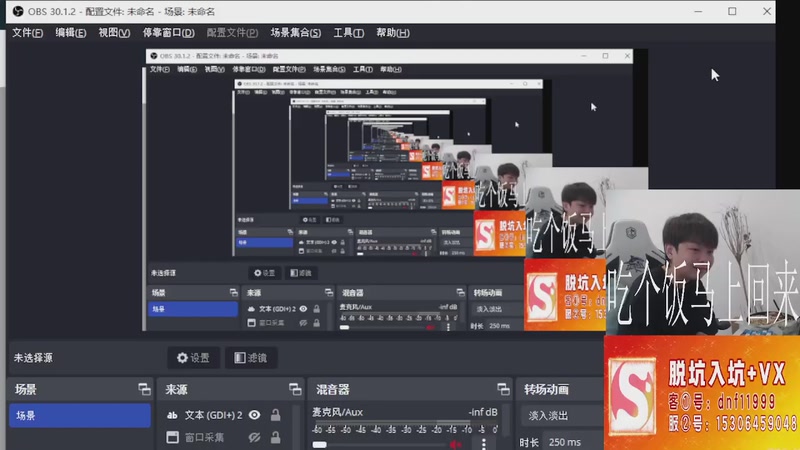Select the 场景 item in the main scenes list
Screen dimensions: 800x450
click(80, 415)
